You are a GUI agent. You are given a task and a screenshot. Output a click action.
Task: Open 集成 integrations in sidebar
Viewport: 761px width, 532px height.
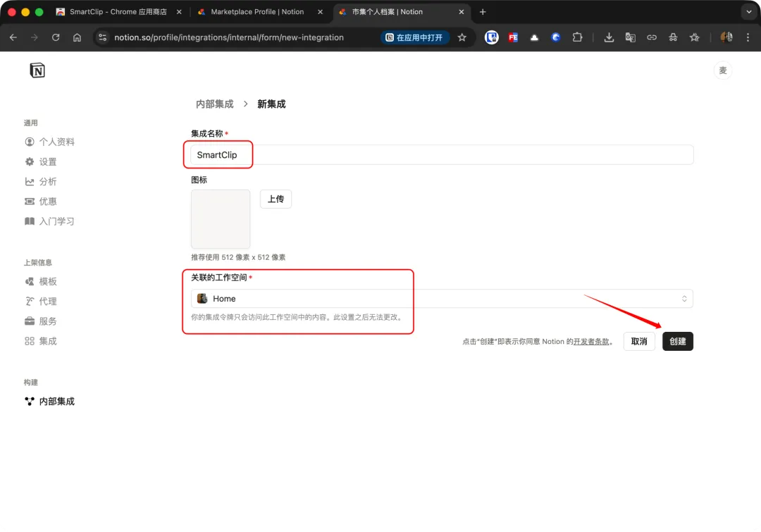pos(41,341)
